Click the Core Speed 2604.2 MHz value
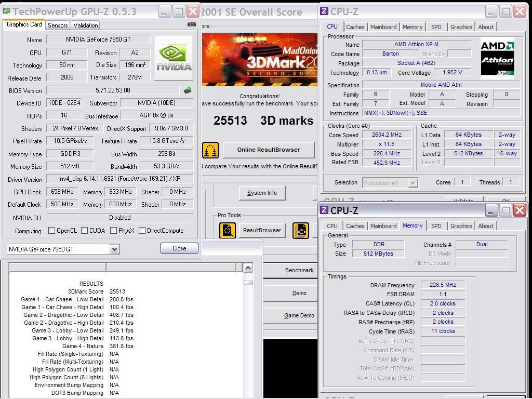The height and width of the screenshot is (399, 532). tap(387, 135)
